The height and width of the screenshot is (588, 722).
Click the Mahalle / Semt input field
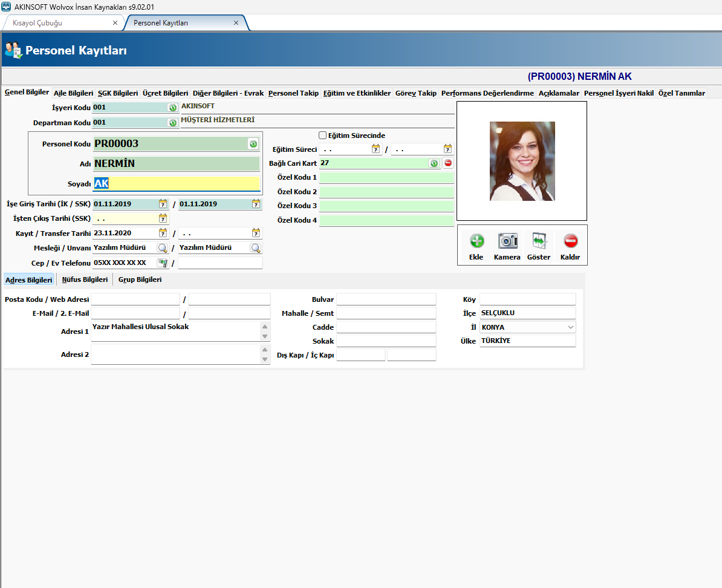coord(386,313)
